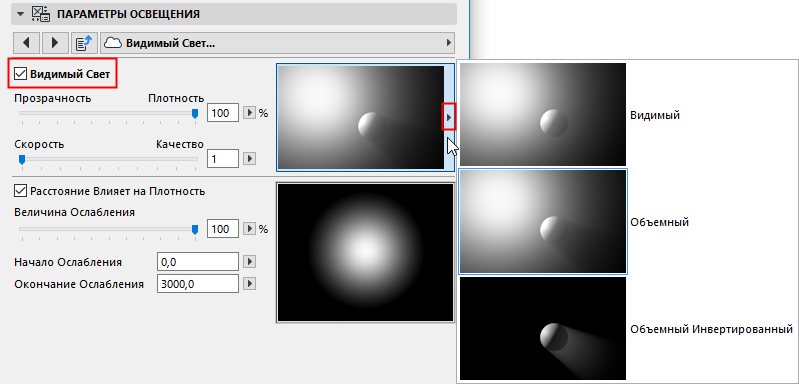
Task: Adjust the Величина Ослабления slider
Action: [x=108, y=230]
